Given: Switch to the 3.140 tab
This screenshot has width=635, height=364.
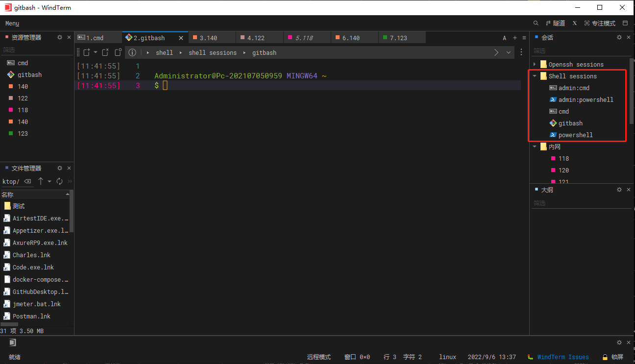Looking at the screenshot, I should point(212,38).
